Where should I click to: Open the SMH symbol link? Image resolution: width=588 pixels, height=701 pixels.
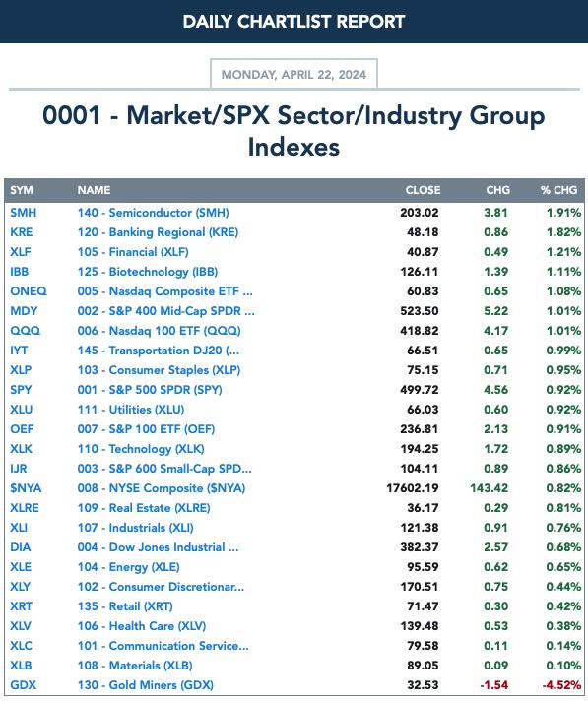(24, 213)
